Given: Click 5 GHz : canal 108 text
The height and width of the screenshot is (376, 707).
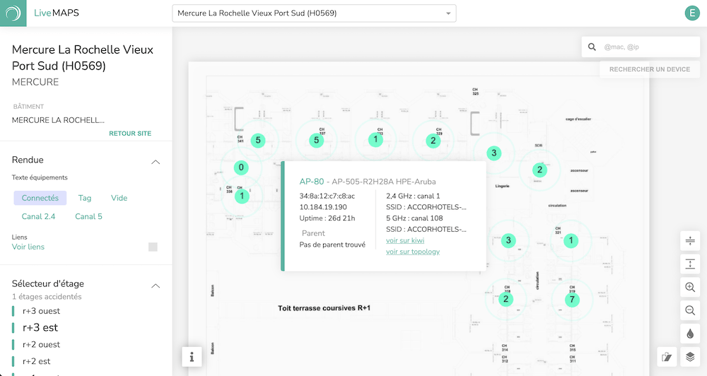Looking at the screenshot, I should click(x=414, y=218).
